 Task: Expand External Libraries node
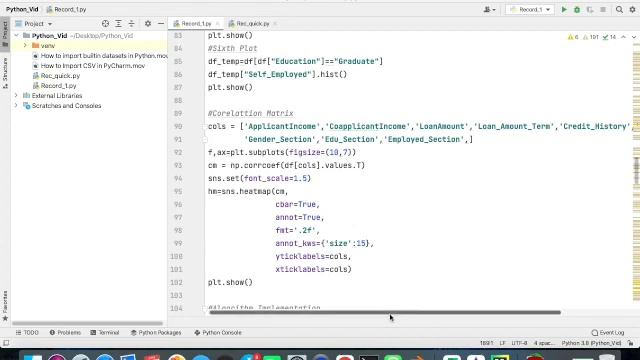pyautogui.click(x=16, y=96)
